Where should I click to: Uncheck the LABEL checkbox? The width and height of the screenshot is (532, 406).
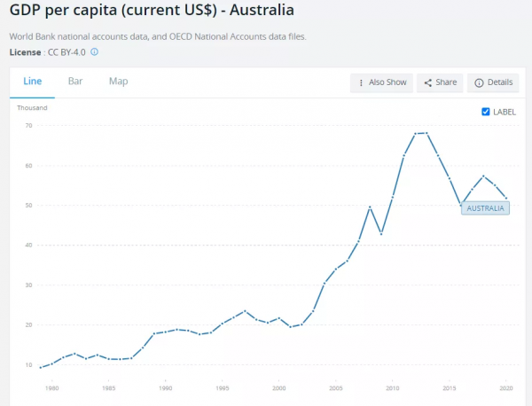[485, 112]
